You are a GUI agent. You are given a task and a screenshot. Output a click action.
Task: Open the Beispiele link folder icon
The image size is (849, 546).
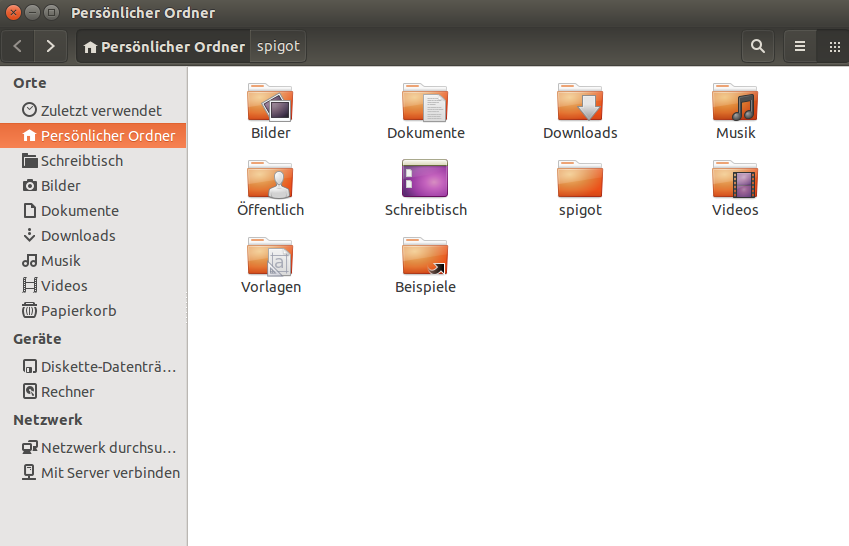tap(425, 256)
